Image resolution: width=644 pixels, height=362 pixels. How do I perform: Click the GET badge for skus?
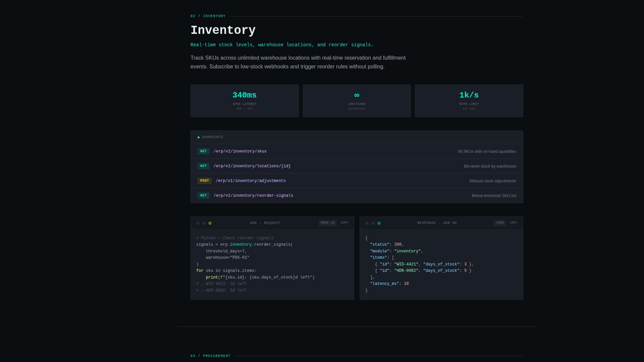203,152
